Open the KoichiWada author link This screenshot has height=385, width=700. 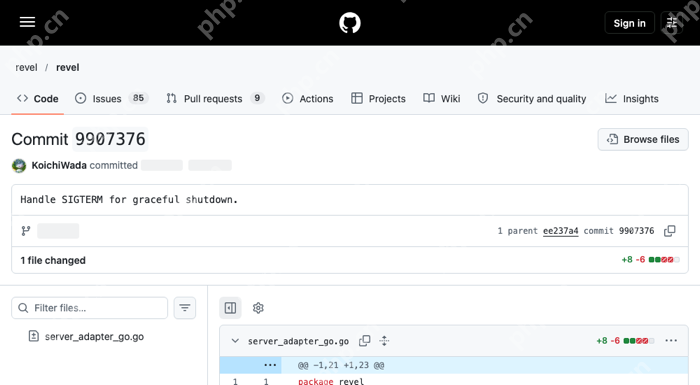[x=59, y=165]
